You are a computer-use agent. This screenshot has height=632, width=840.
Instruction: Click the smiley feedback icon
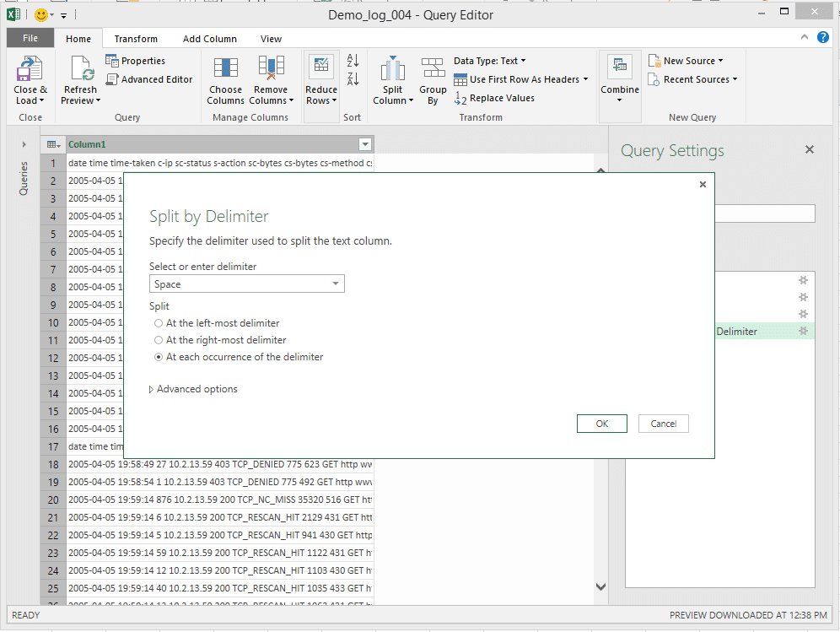point(40,14)
